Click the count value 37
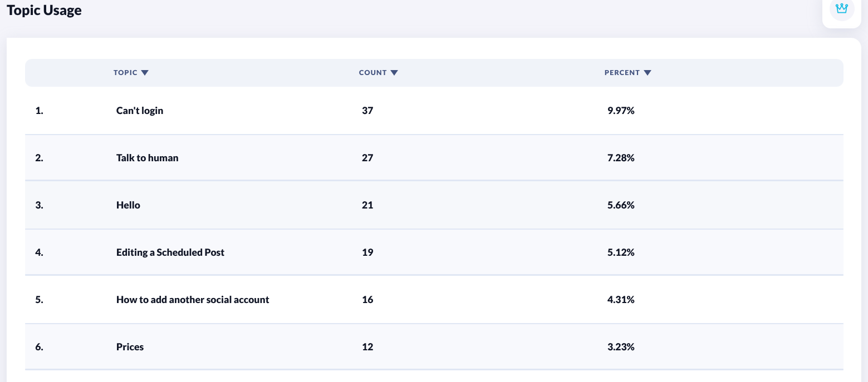 (x=367, y=111)
